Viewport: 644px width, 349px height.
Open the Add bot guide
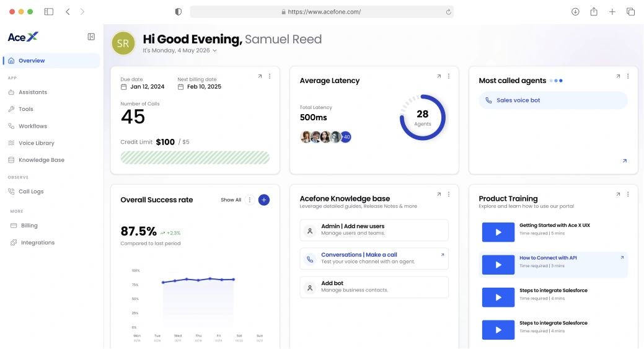[374, 287]
